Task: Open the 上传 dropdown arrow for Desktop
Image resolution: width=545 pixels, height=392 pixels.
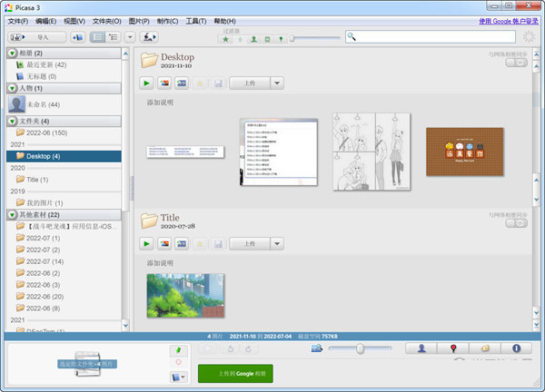Action: point(277,83)
